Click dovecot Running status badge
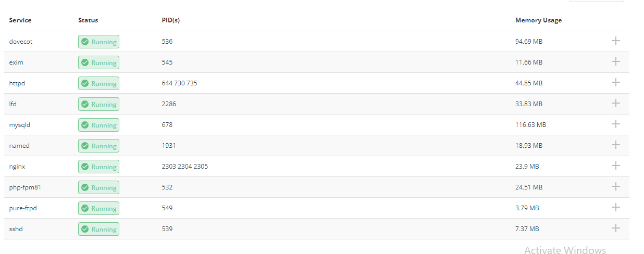The image size is (644, 254). 98,42
